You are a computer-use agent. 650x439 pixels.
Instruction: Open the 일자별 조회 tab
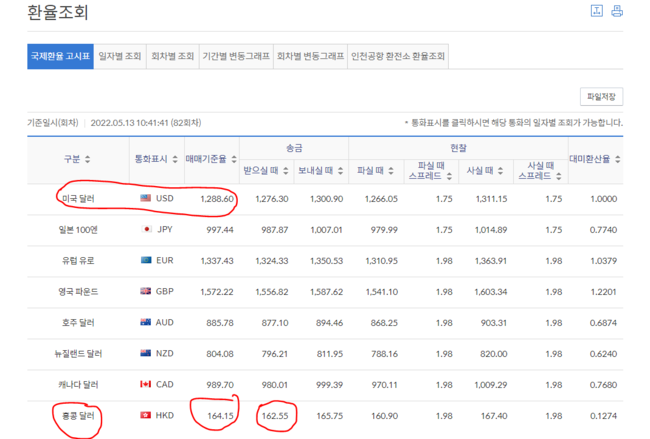120,56
